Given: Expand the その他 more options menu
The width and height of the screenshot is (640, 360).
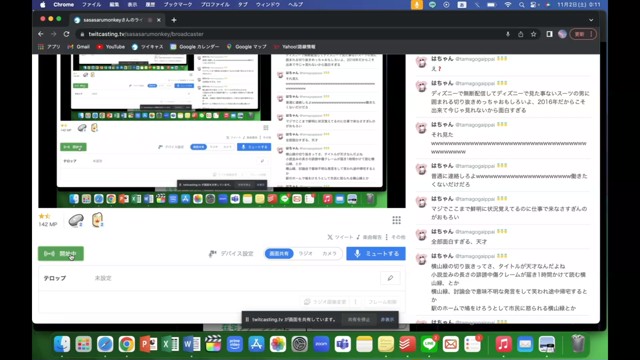Looking at the screenshot, I should (396, 237).
